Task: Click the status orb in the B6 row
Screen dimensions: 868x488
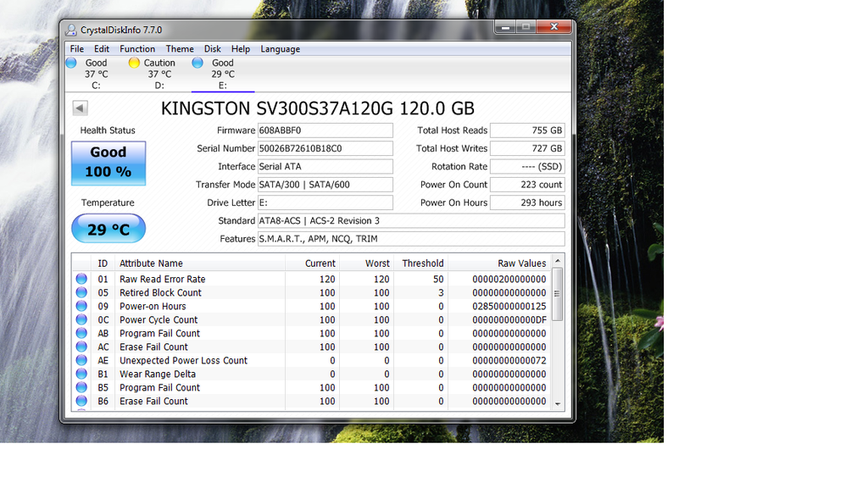Action: point(81,401)
